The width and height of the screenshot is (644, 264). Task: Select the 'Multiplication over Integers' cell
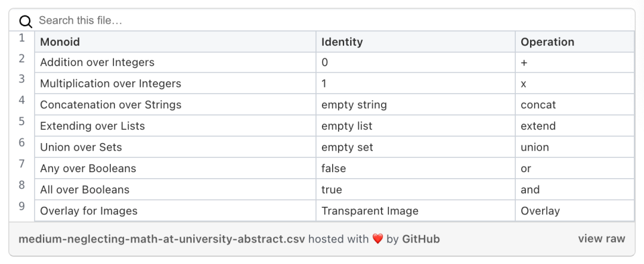[110, 83]
